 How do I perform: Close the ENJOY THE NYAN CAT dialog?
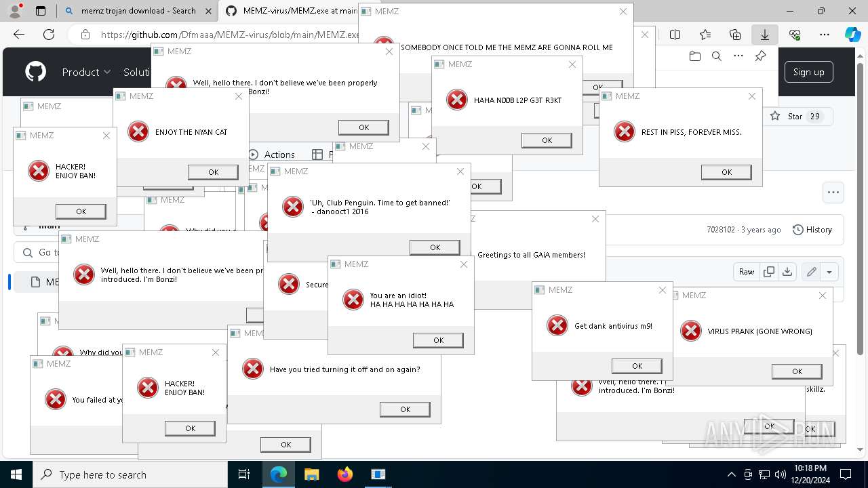239,96
